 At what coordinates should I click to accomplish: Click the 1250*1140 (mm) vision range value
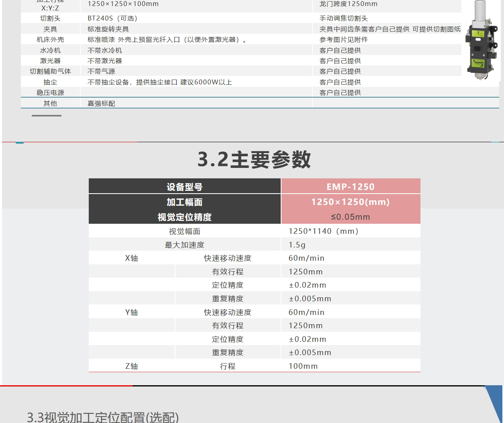[323, 231]
